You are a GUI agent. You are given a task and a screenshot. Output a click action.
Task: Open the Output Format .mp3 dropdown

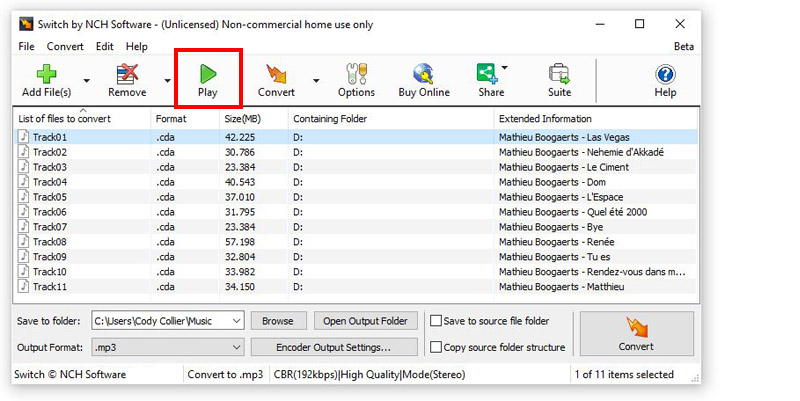(168, 347)
